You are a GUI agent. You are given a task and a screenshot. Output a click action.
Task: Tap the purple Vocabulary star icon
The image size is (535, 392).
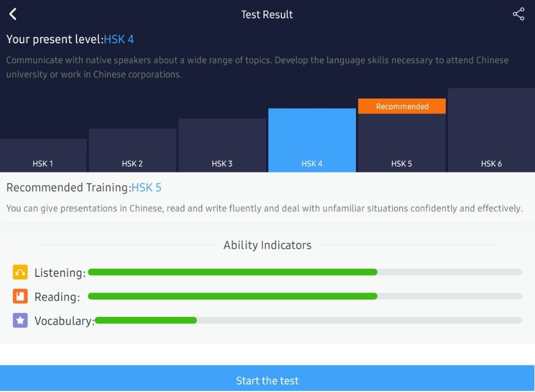click(x=20, y=321)
